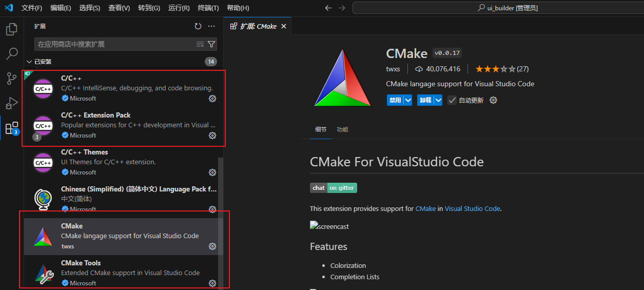Screen dimensions: 644x290
Task: Open the CMake link in description
Action: pyautogui.click(x=425, y=209)
